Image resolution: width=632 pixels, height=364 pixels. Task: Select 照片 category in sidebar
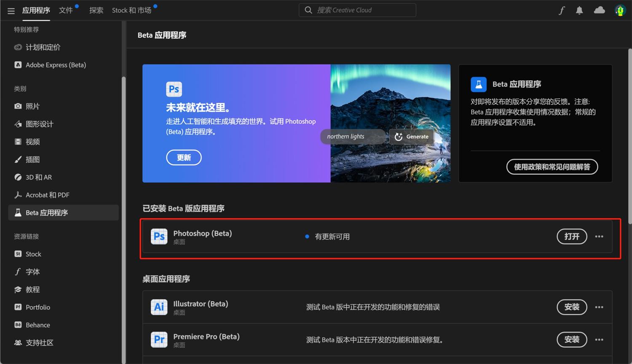pos(32,106)
